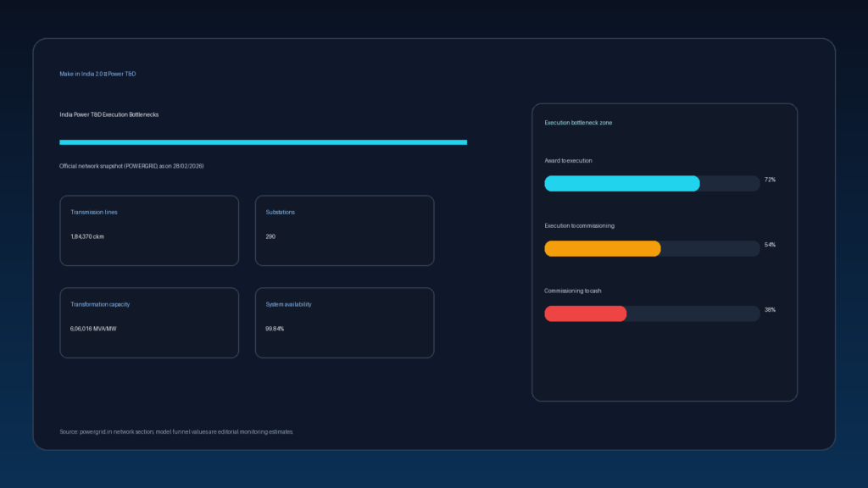Click the 1,84,370 ckm value
This screenshot has width=868, height=488.
pyautogui.click(x=87, y=236)
